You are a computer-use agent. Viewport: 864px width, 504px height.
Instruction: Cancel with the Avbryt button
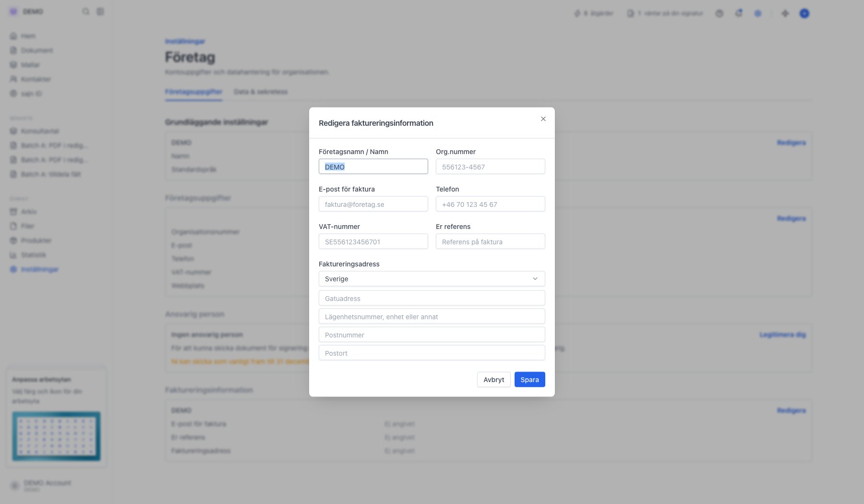point(494,380)
